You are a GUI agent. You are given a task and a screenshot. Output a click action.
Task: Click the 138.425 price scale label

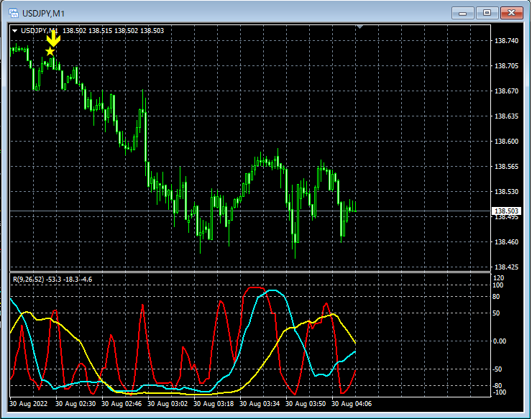click(507, 267)
